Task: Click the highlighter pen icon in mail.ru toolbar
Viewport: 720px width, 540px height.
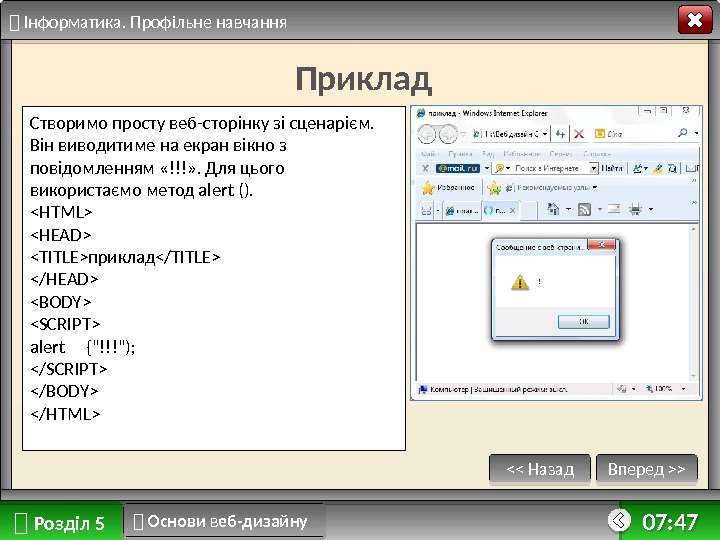Action: click(658, 169)
